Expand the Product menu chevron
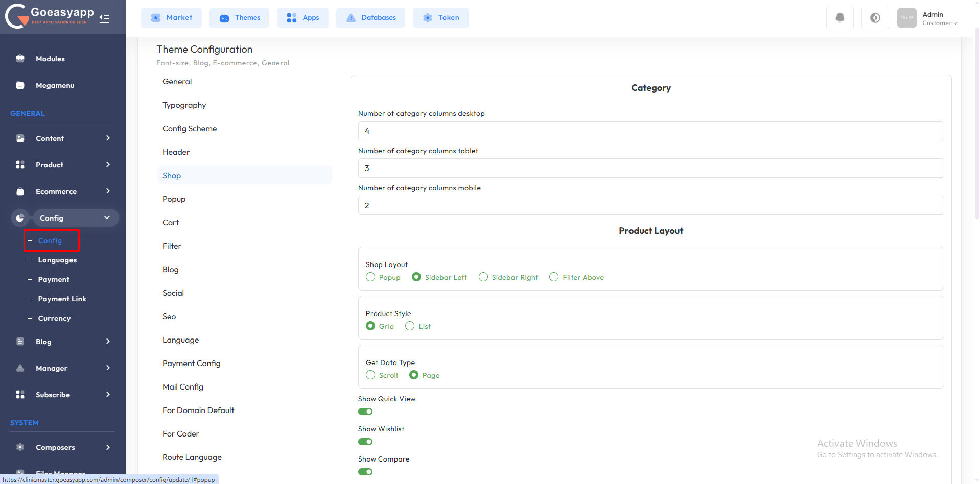 click(108, 165)
